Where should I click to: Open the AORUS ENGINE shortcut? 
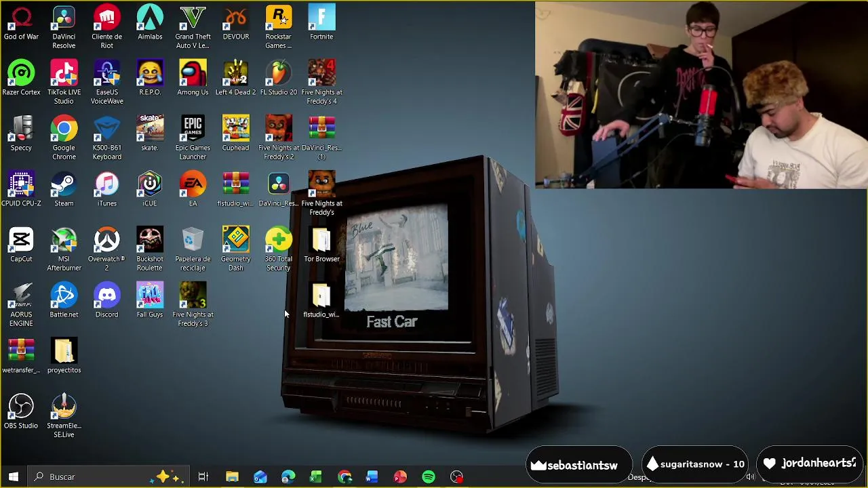(x=21, y=305)
